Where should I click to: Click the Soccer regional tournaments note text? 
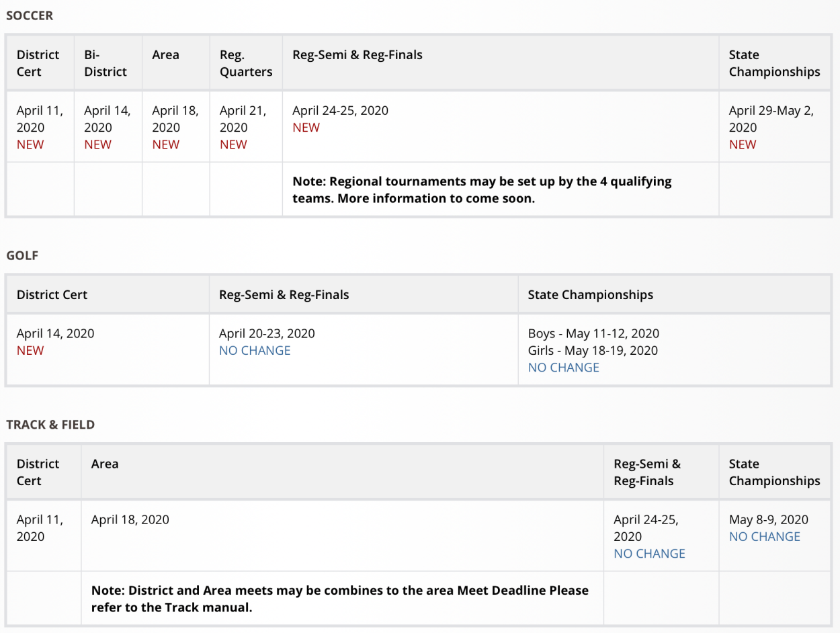tap(481, 189)
